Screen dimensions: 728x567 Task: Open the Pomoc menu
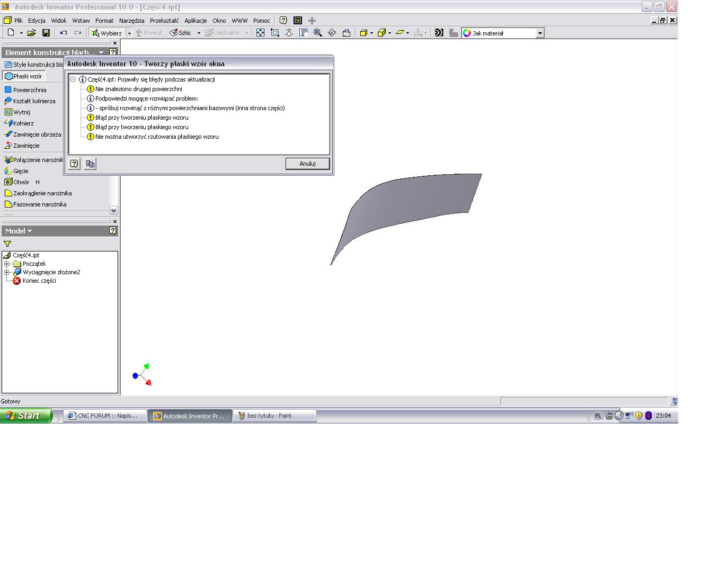262,21
